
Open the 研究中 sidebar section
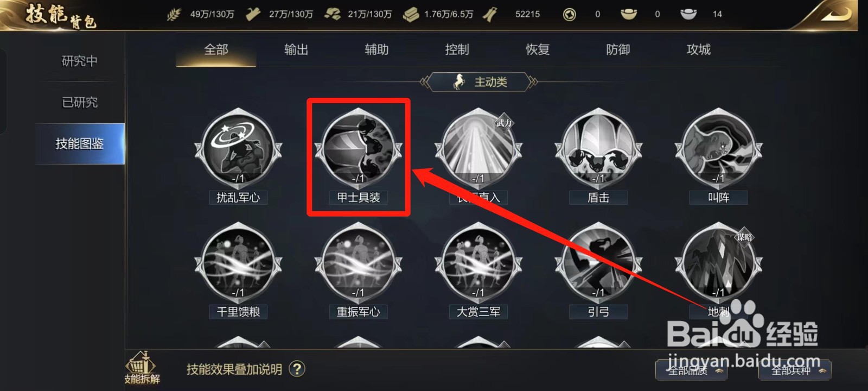point(80,61)
